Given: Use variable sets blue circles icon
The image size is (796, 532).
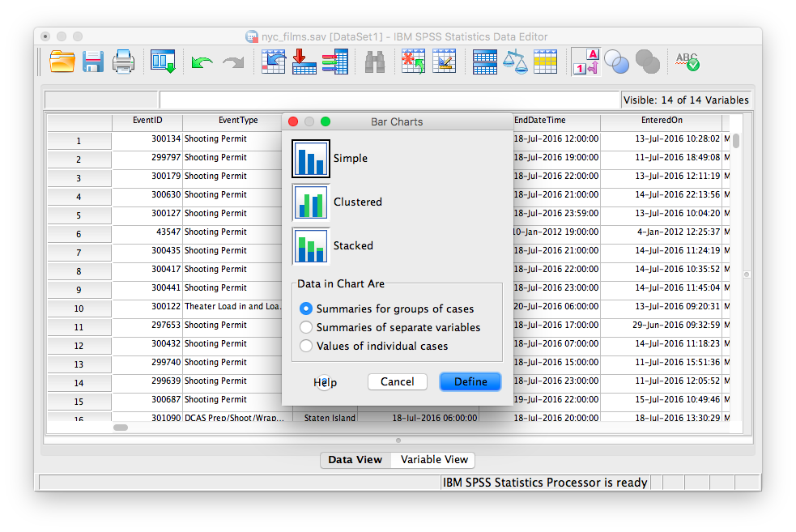Looking at the screenshot, I should point(617,62).
